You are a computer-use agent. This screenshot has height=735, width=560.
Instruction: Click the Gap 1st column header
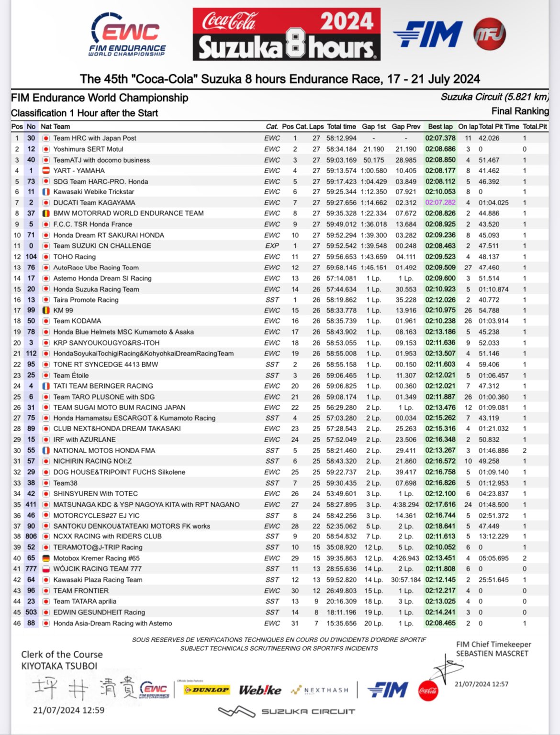[374, 127]
